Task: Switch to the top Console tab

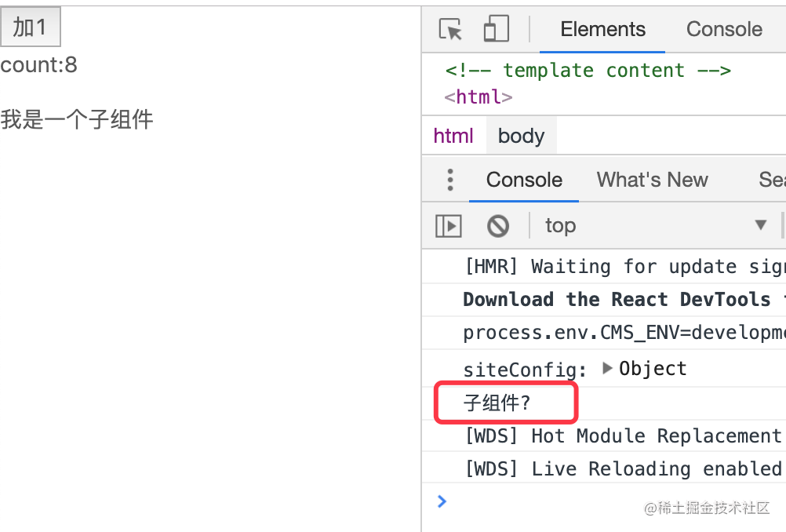Action: 724,29
